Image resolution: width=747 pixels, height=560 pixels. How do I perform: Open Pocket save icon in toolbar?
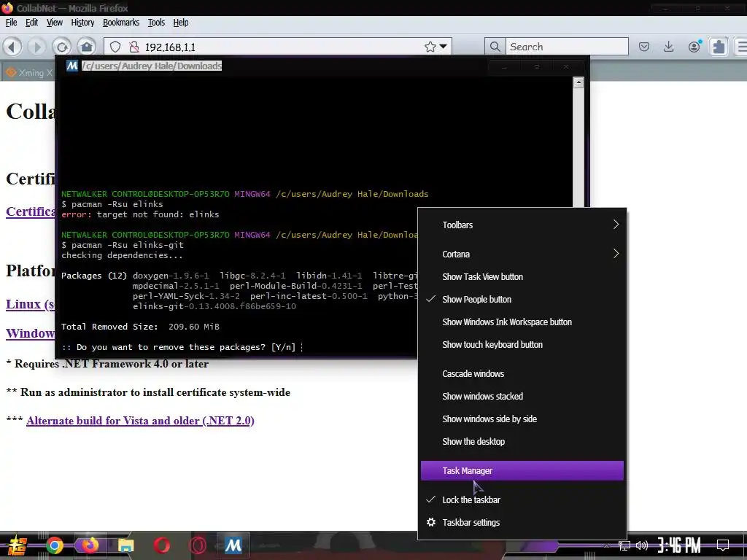(644, 47)
